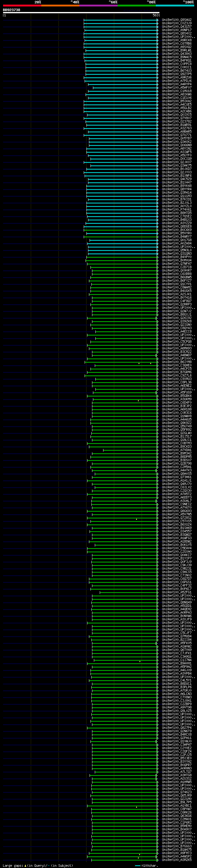Select hit UniRef100_Q827P4
The height and width of the screenshot is (868, 197).
click(x=177, y=728)
